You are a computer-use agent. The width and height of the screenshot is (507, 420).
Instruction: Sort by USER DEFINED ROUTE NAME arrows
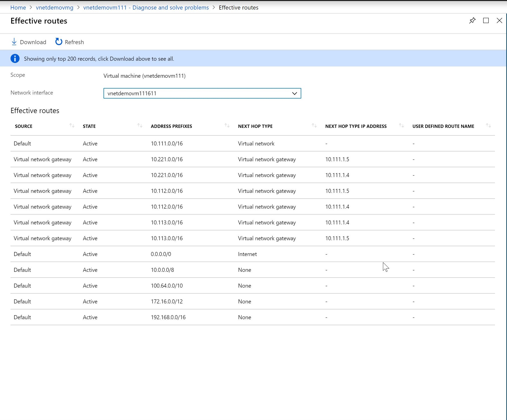coord(488,126)
